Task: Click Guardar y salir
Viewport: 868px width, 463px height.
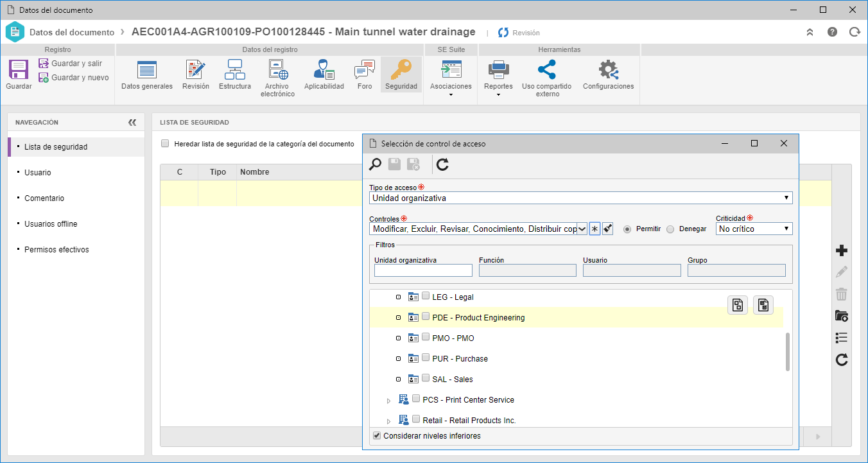Action: click(x=70, y=64)
